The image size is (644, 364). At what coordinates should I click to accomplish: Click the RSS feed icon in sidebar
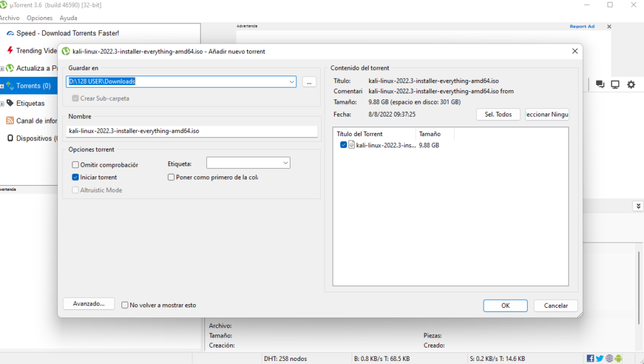point(10,120)
